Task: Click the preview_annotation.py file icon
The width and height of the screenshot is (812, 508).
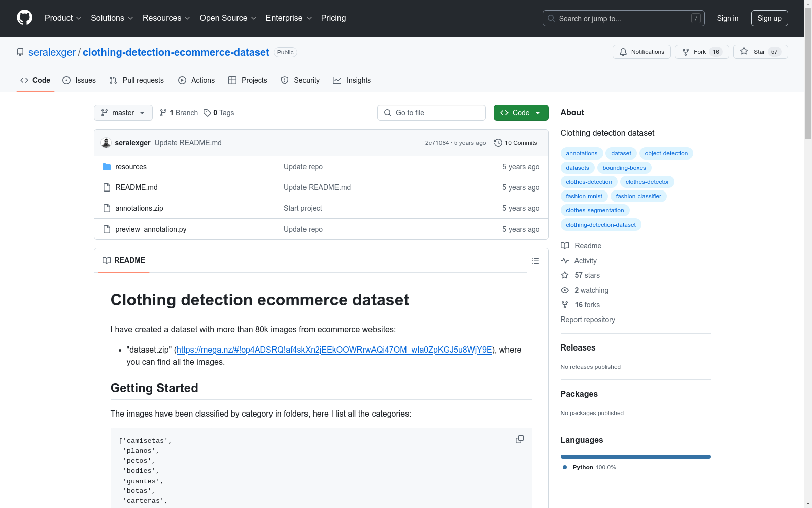Action: click(x=107, y=229)
